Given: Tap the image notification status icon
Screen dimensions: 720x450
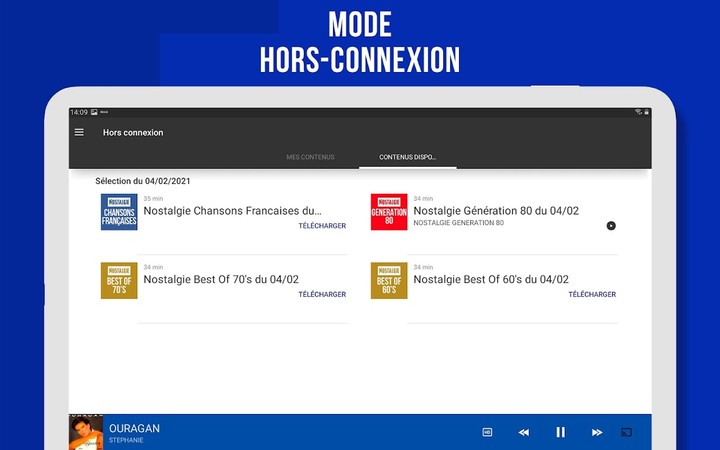Looking at the screenshot, I should coord(94,112).
